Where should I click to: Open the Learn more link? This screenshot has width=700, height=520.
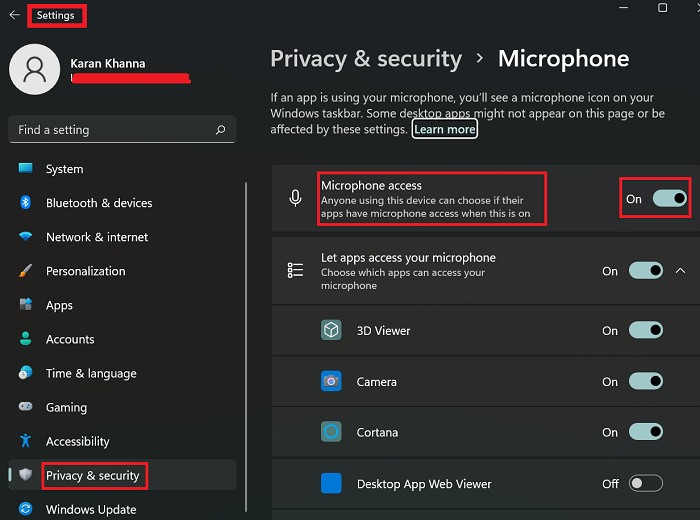445,129
